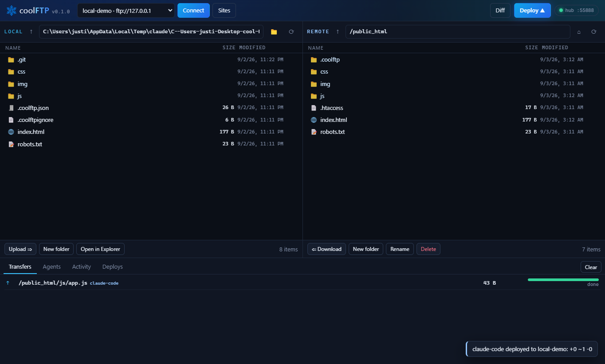Click the remote /public_html path field
Screen dimensions: 605x364
[x=458, y=32]
